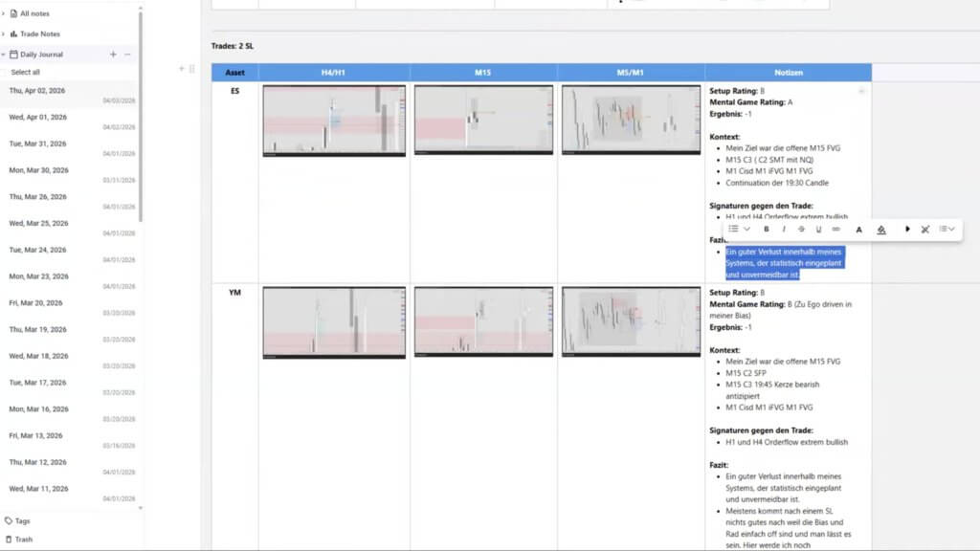Open the Trade Notes section

click(x=39, y=33)
